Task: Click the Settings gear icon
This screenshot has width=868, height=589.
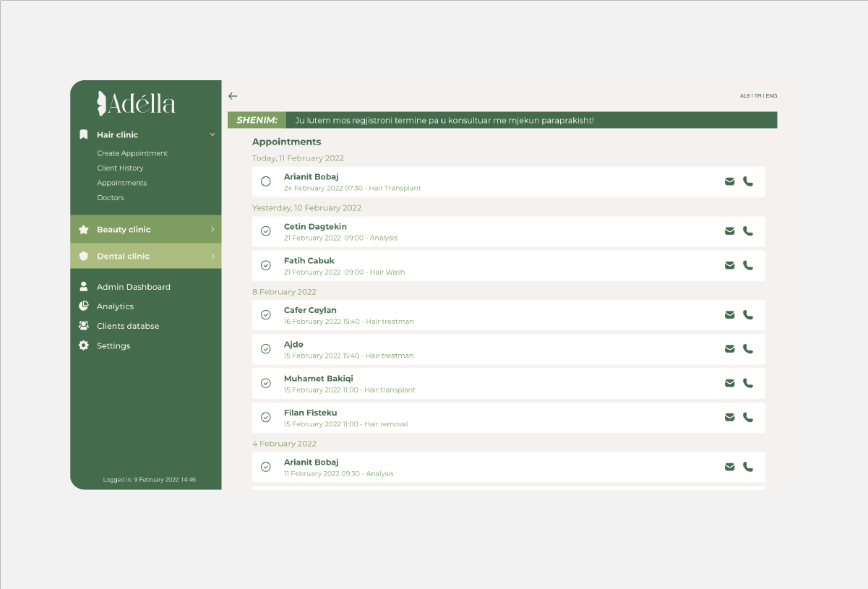Action: pos(84,345)
